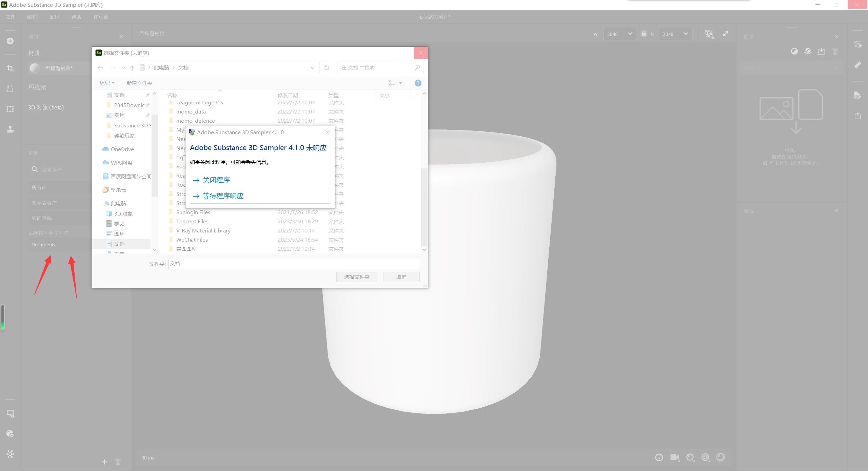Click the viewport info icon
Screen dimensions: 868x471
[x=659, y=457]
